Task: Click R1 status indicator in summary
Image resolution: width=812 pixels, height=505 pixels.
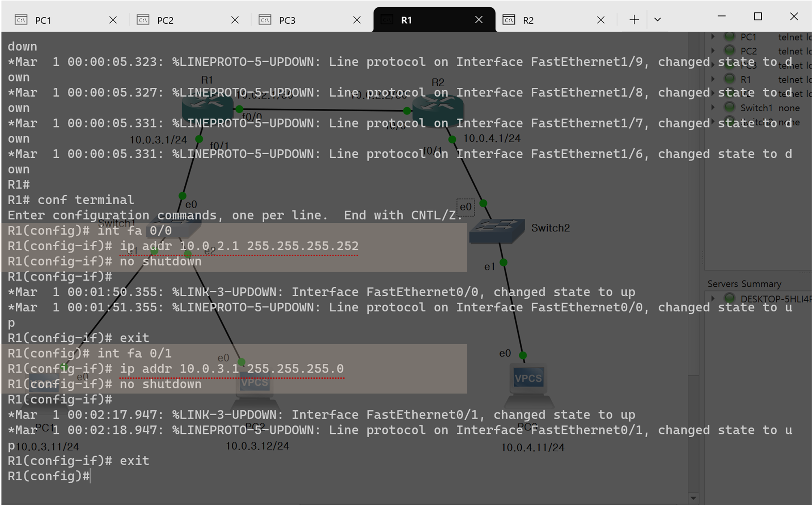Action: click(730, 78)
